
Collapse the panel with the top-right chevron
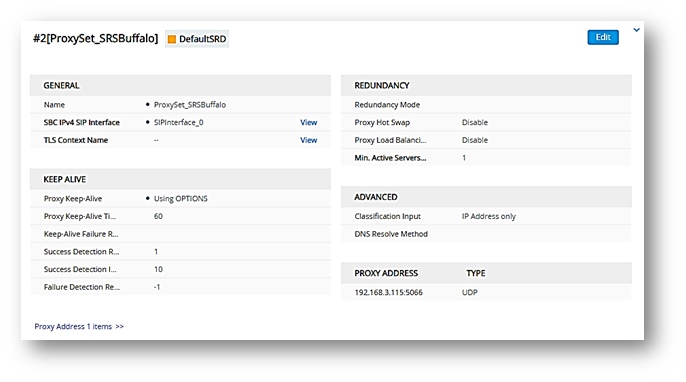637,30
